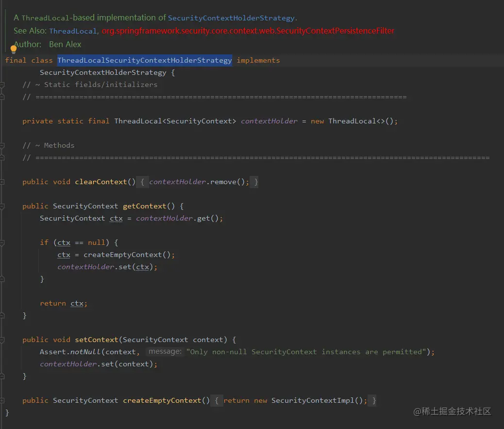
Task: Click 'contextHolder.set(ctx)' statement
Action: click(107, 267)
